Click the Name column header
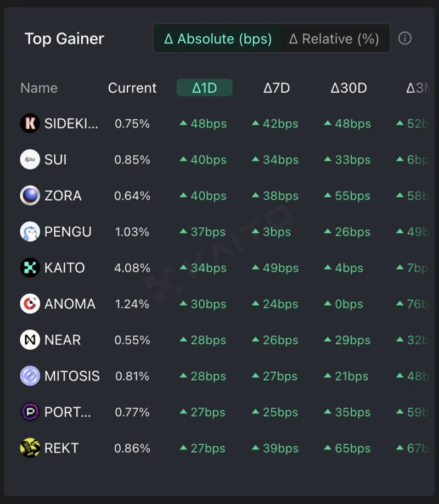The height and width of the screenshot is (504, 439). pos(39,88)
